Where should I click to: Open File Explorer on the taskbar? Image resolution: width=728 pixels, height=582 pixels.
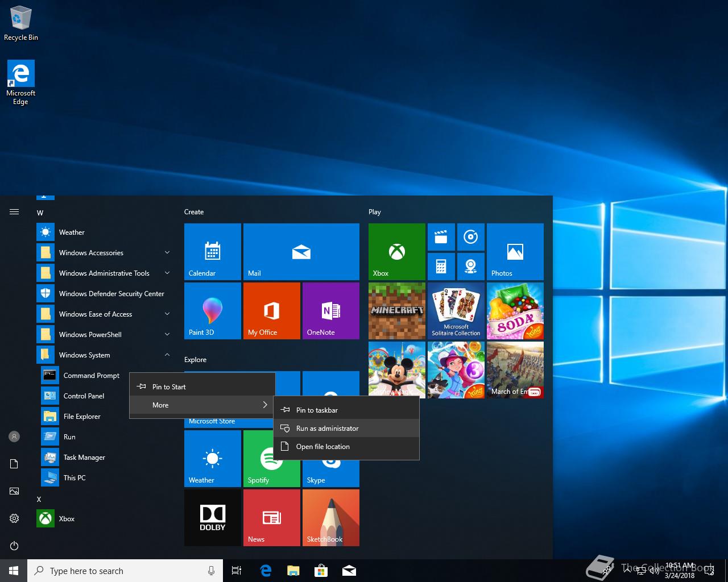pos(293,571)
